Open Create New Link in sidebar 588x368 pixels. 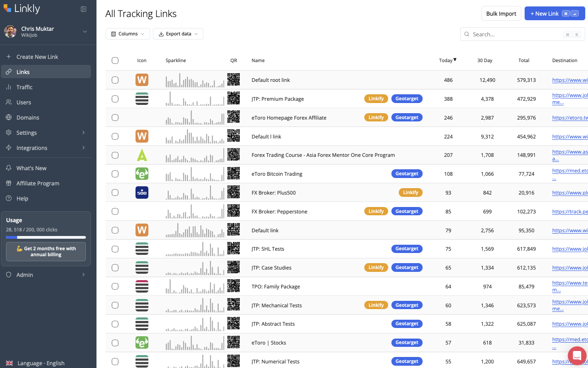46,57
